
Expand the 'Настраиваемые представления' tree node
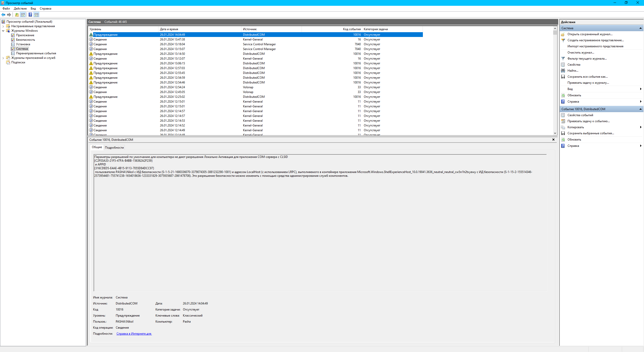pos(3,26)
